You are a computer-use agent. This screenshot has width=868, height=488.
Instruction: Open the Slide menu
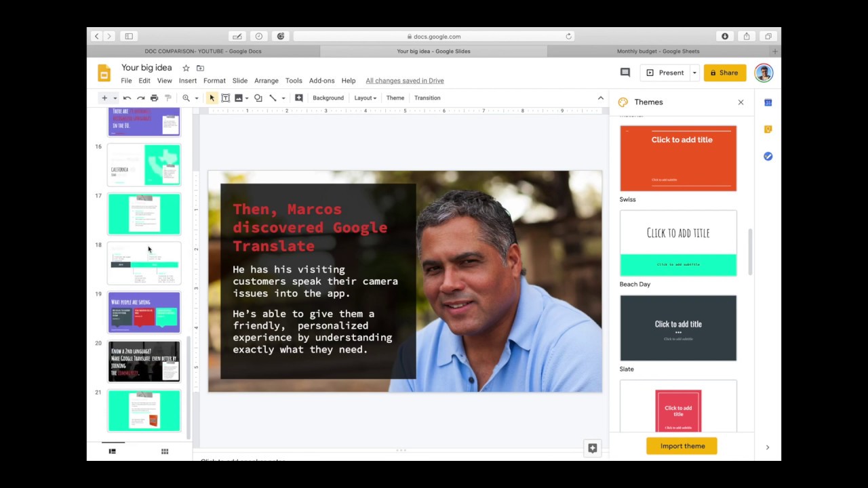coord(240,81)
